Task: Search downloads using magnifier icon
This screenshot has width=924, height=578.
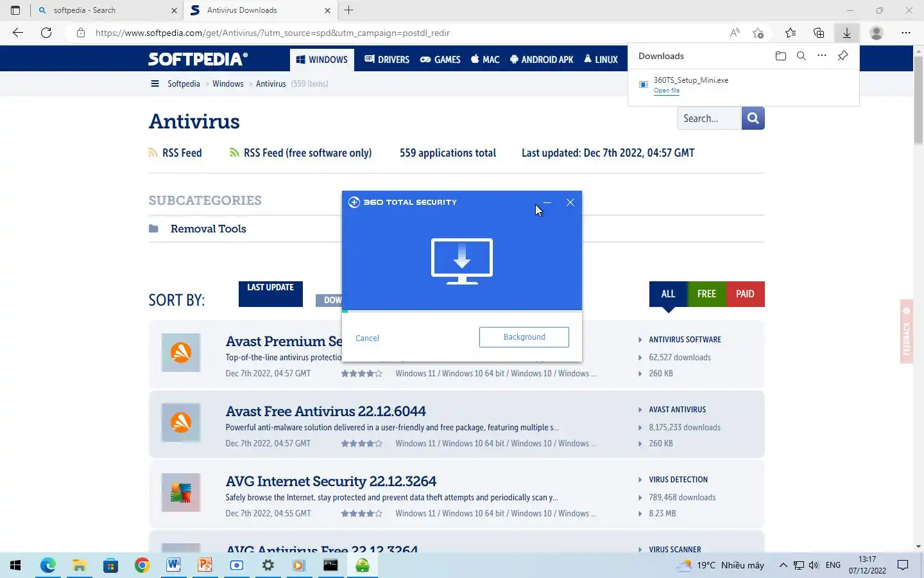Action: tap(801, 56)
